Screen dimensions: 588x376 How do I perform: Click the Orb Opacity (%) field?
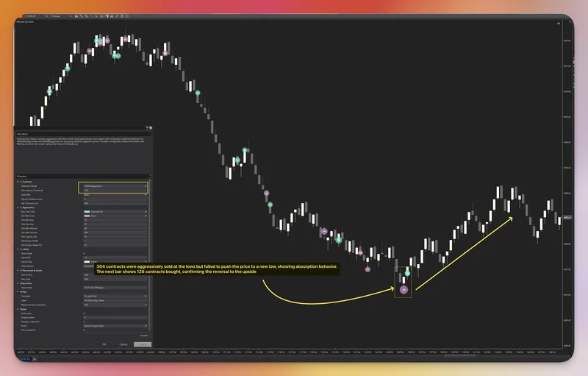[115, 237]
